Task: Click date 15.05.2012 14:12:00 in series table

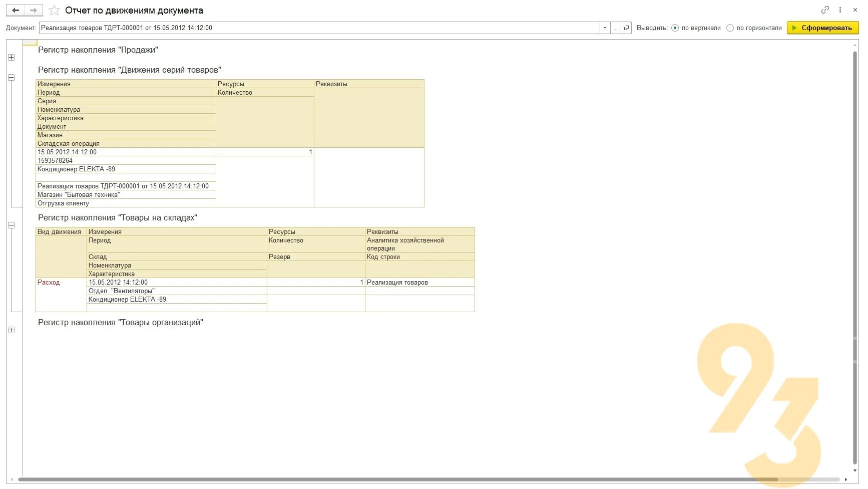Action: pos(126,152)
